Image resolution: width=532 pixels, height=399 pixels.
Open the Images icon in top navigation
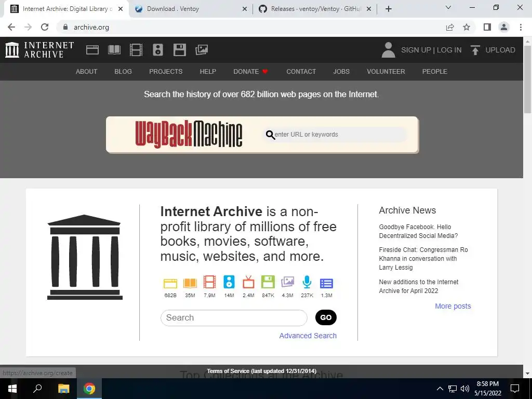202,50
